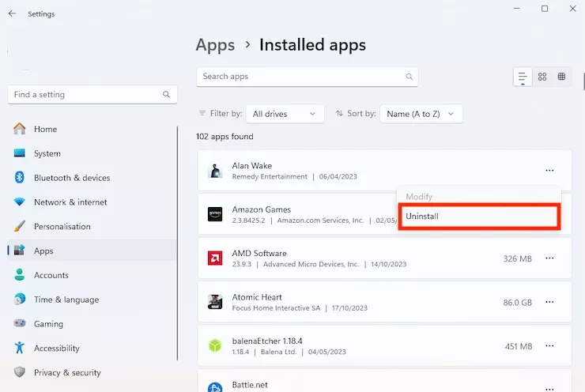The height and width of the screenshot is (392, 585).
Task: Click the balenaEtcher app icon
Action: point(215,345)
